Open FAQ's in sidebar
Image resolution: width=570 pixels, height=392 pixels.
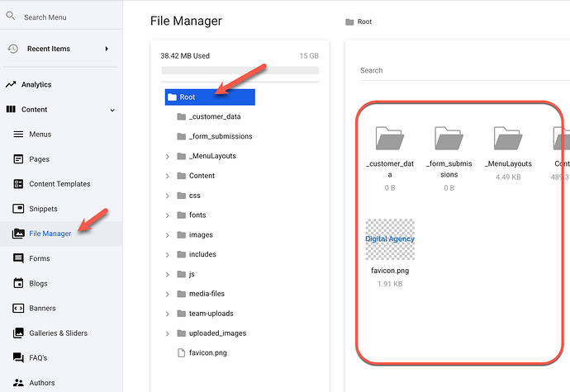[38, 358]
